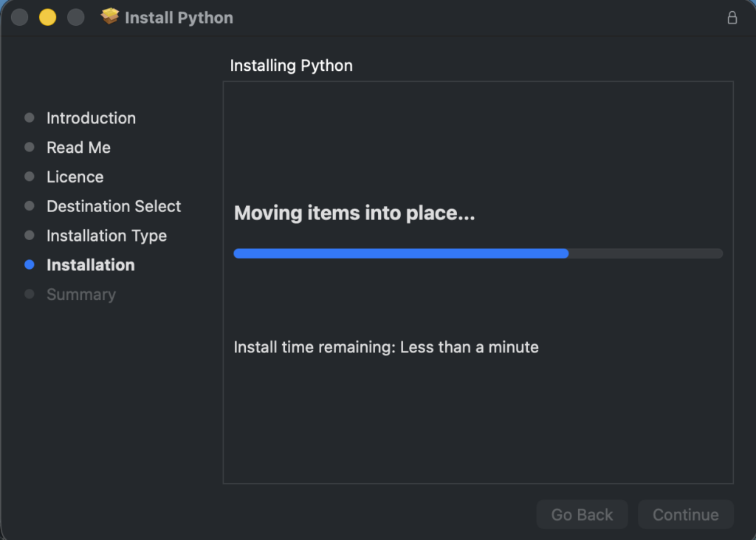Select the dimmed Summary step
This screenshot has height=540, width=756.
81,294
